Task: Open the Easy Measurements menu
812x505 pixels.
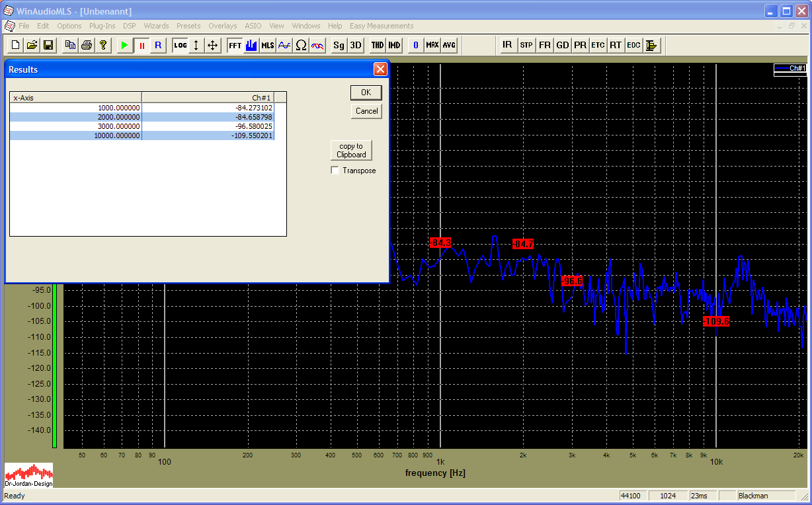Action: (381, 26)
